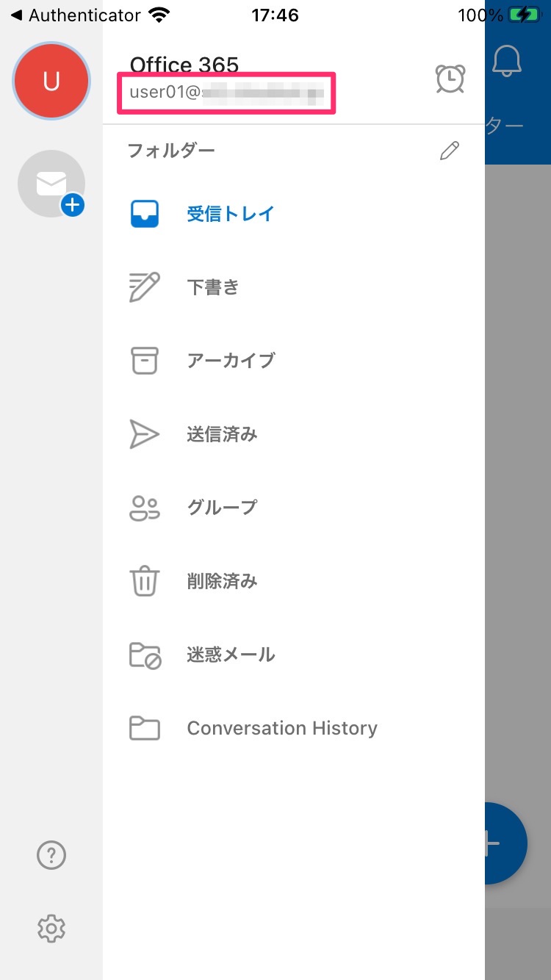Open the グループ folder

pyautogui.click(x=294, y=508)
